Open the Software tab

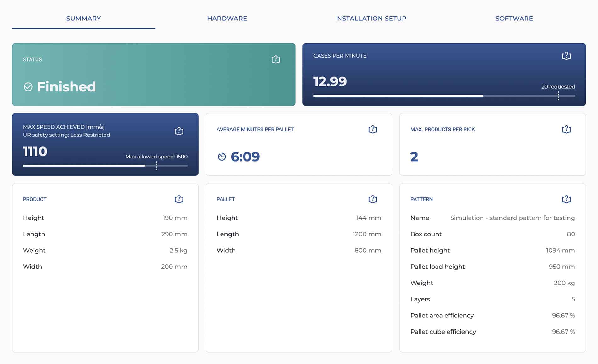(x=514, y=19)
